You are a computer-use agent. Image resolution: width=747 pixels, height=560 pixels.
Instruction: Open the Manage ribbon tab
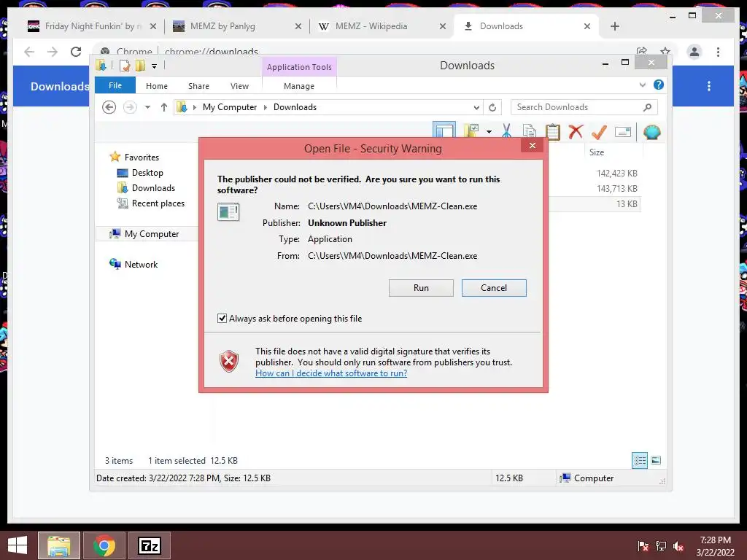pos(299,86)
